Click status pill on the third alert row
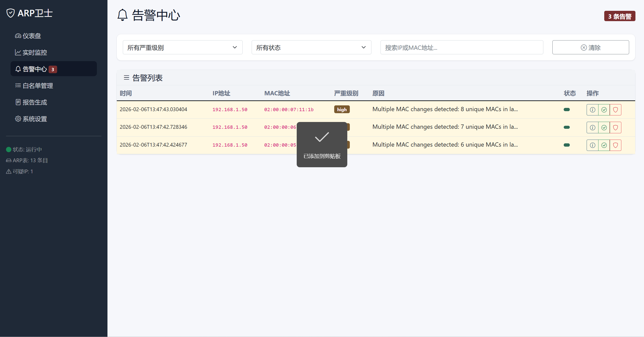 (x=567, y=145)
